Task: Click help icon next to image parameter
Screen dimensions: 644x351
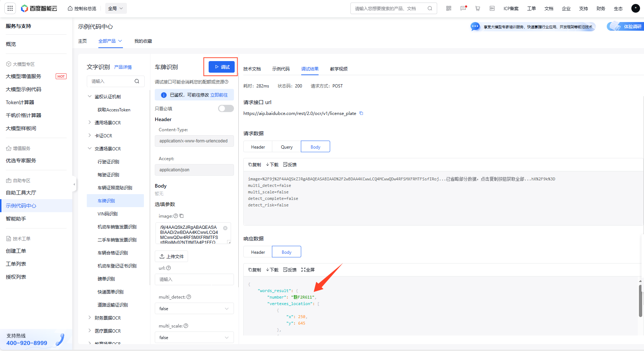Action: pos(176,216)
